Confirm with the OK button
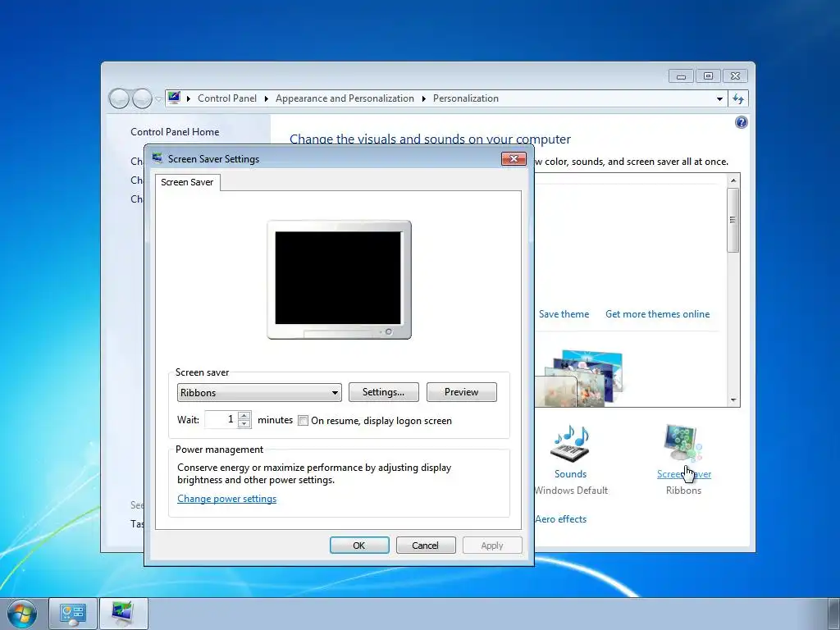 click(359, 546)
